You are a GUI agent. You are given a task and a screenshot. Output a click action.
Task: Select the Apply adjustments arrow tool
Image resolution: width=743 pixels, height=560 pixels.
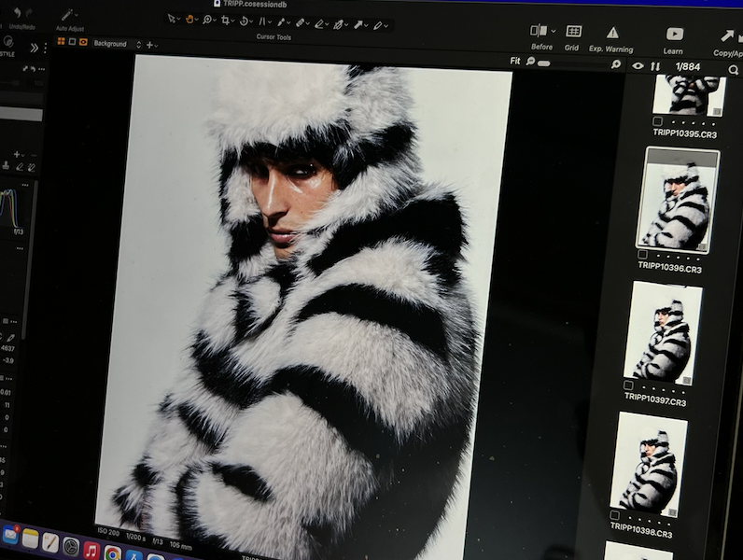(x=358, y=24)
